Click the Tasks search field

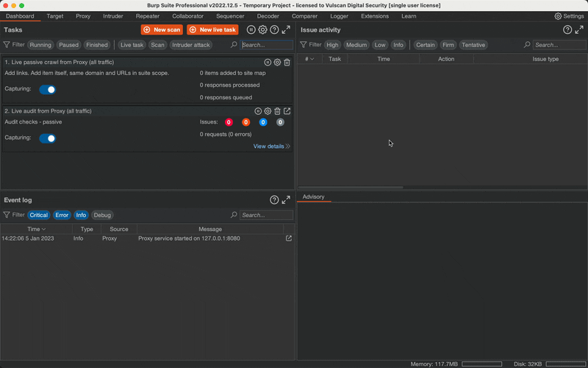coord(266,45)
